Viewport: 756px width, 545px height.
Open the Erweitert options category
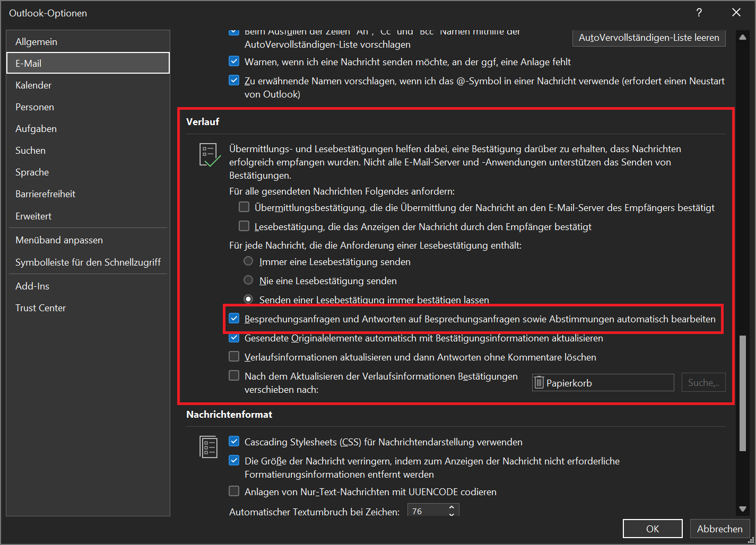(x=88, y=216)
